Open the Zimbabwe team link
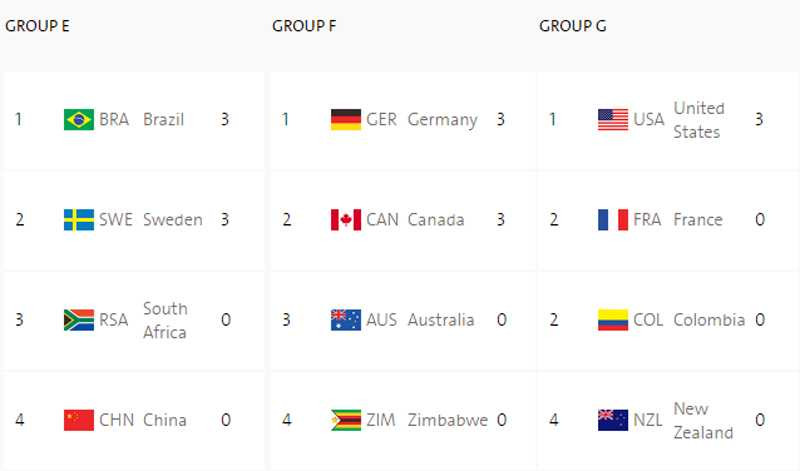The image size is (800, 471). click(447, 420)
